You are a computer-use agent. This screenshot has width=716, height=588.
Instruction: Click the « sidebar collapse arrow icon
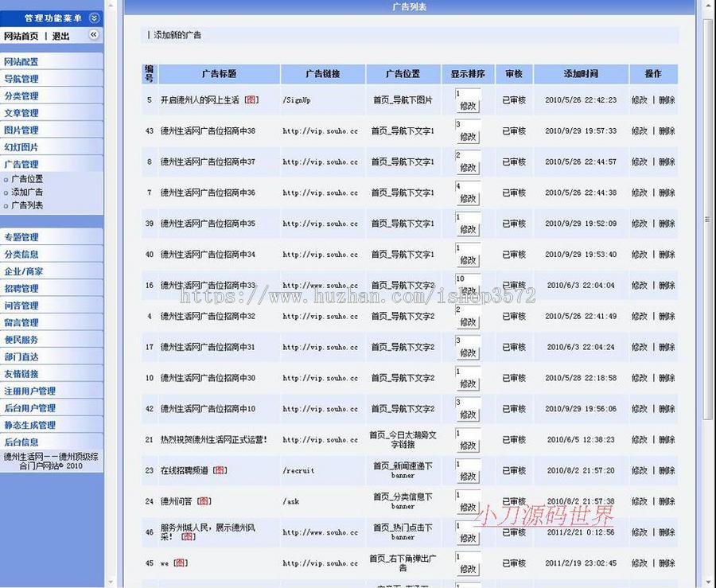pyautogui.click(x=93, y=35)
